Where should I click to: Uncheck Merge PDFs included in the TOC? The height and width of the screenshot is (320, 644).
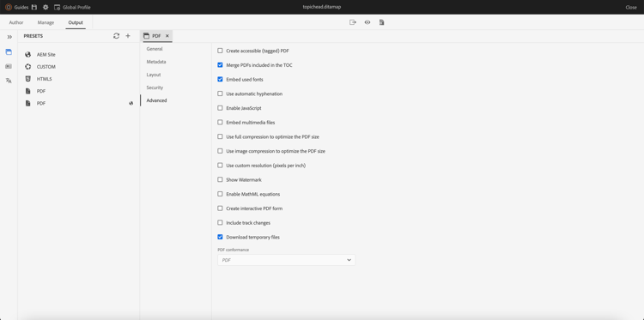[x=220, y=65]
